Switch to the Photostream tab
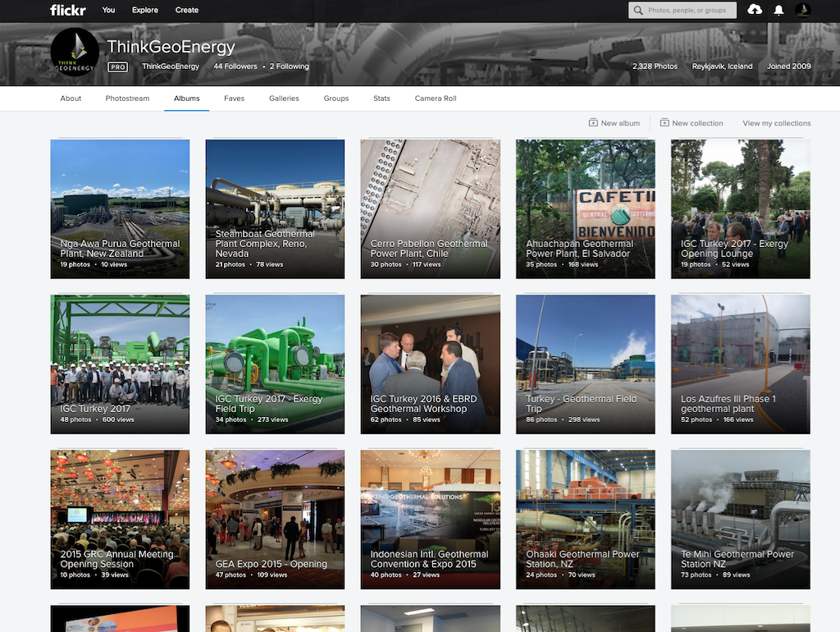840x632 pixels. pos(127,98)
